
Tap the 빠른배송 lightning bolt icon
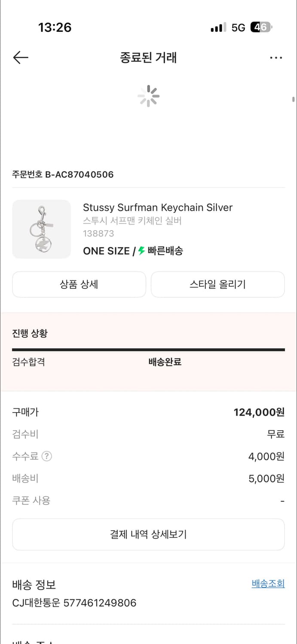[x=141, y=251]
